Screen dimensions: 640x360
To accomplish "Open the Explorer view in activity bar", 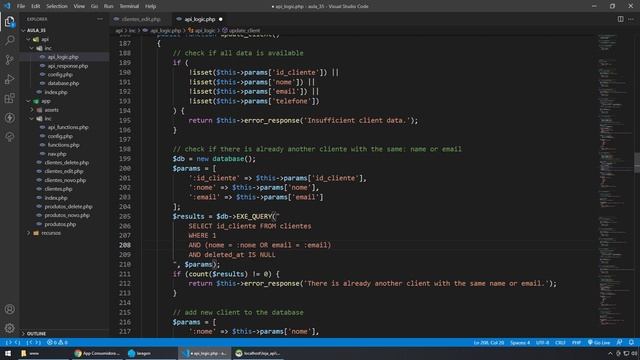I will click(9, 21).
